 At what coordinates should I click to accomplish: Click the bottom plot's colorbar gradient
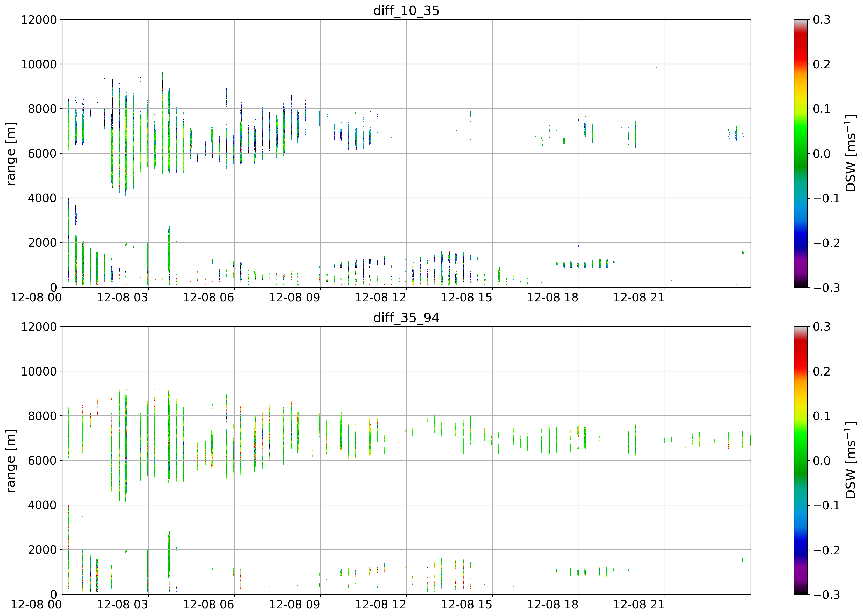(x=801, y=461)
